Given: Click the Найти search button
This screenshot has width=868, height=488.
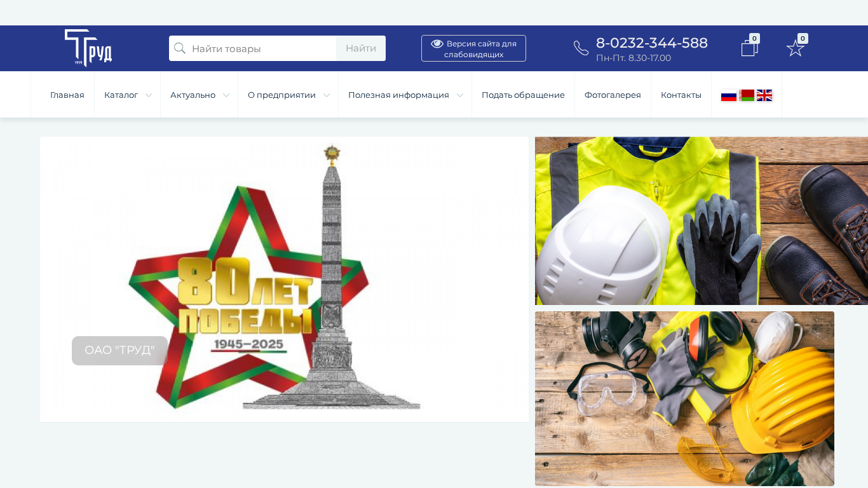Looking at the screenshot, I should 361,48.
